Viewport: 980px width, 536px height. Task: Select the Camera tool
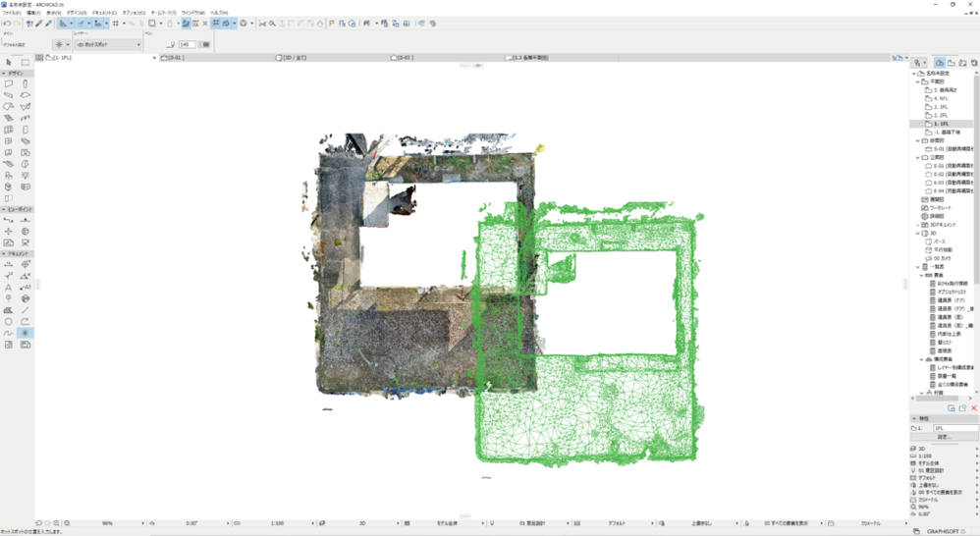[25, 242]
